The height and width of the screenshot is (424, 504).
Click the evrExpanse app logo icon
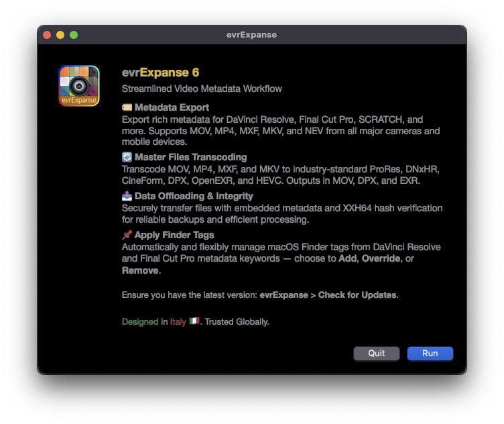[79, 86]
